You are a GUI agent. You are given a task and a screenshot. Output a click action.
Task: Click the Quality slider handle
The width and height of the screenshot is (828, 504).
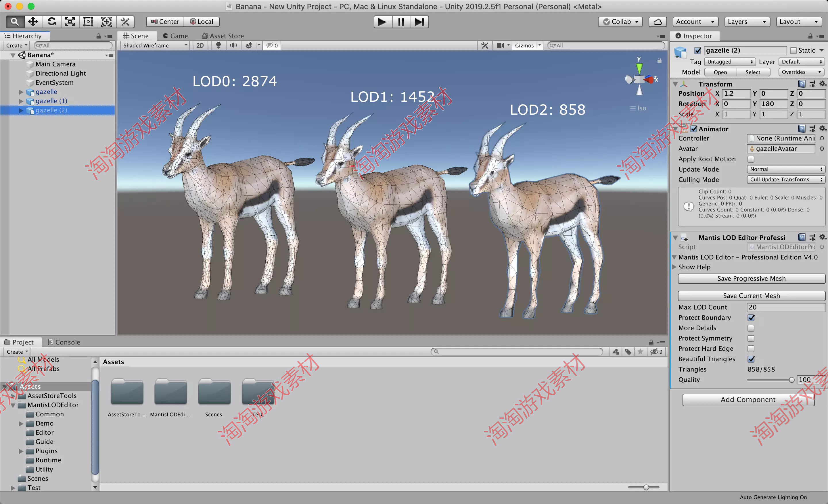click(x=791, y=380)
